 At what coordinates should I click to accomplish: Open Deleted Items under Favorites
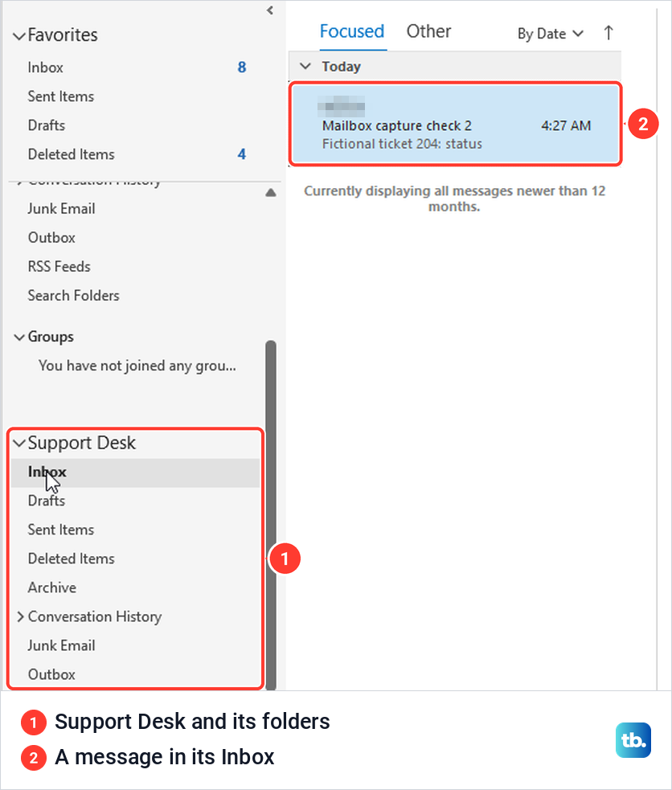[x=71, y=154]
